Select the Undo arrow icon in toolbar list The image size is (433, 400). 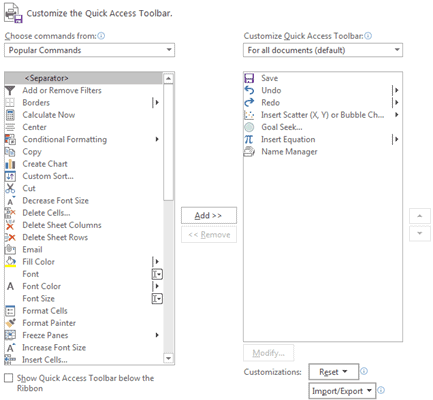[249, 90]
